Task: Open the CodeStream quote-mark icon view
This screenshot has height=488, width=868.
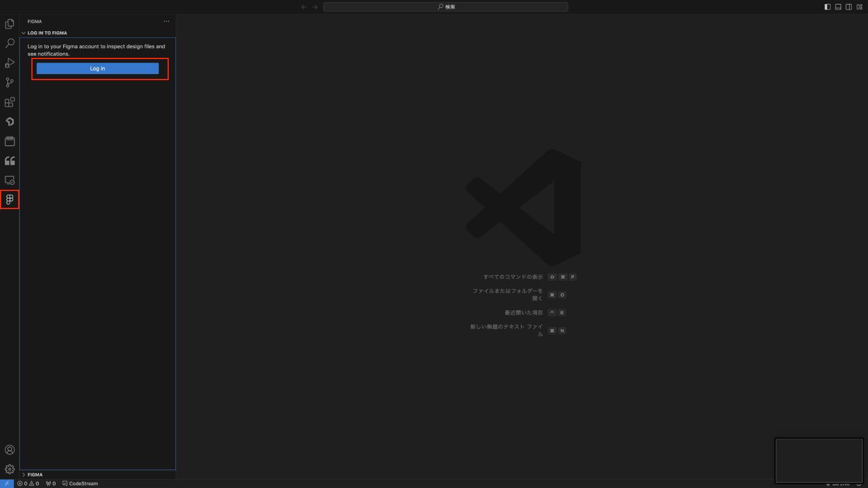Action: coord(10,161)
